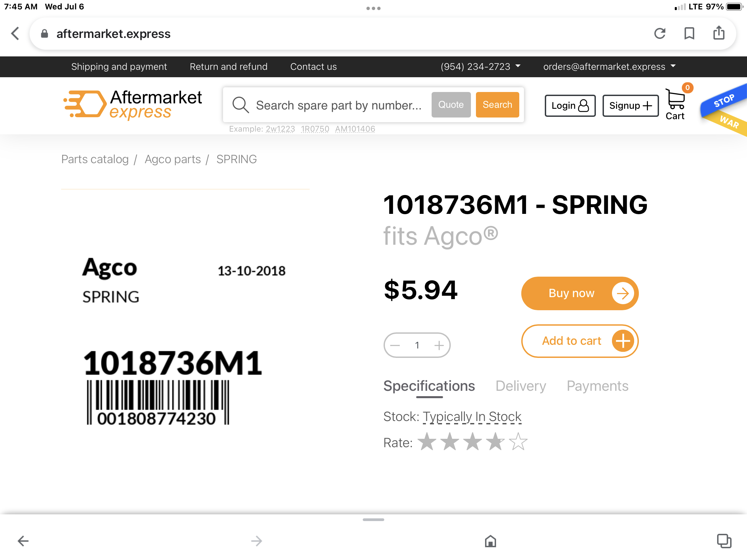Go forward with the bottom toolbar forward arrow
The width and height of the screenshot is (747, 560).
tap(256, 541)
